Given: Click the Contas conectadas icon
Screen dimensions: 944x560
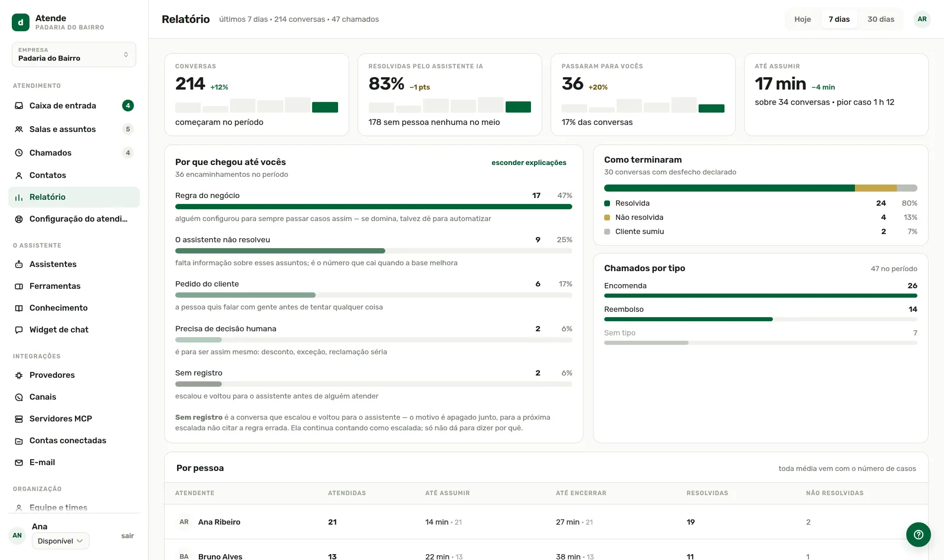Looking at the screenshot, I should pyautogui.click(x=19, y=440).
